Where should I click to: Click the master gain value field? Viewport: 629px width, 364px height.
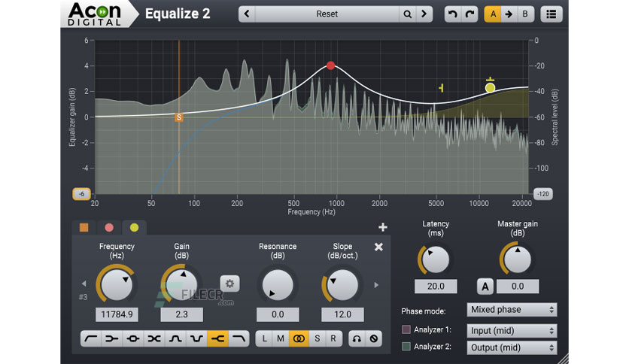click(518, 287)
